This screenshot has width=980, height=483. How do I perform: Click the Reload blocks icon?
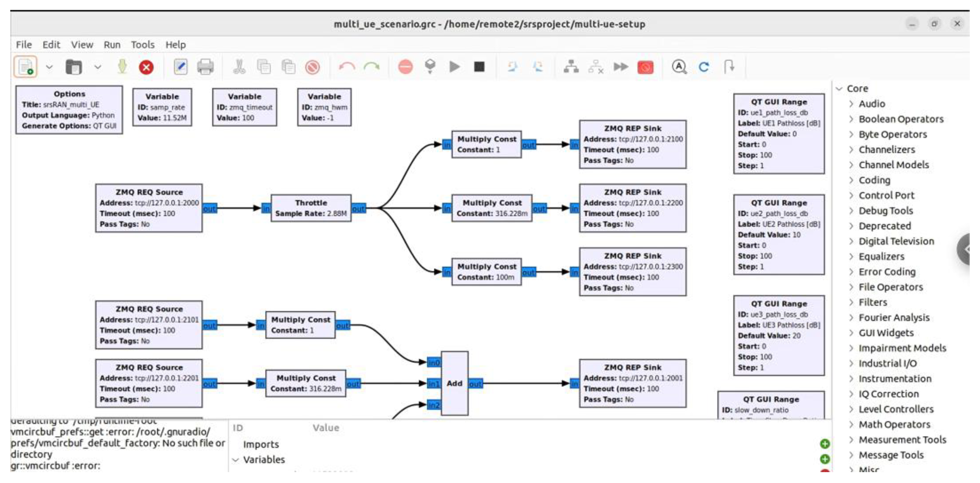(x=704, y=67)
